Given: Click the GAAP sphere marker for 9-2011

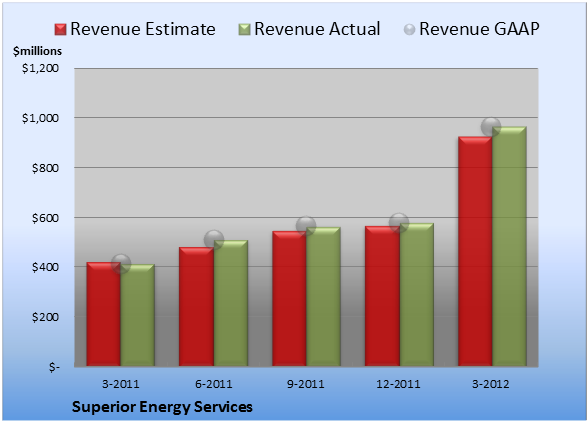Looking at the screenshot, I should click(x=306, y=226).
